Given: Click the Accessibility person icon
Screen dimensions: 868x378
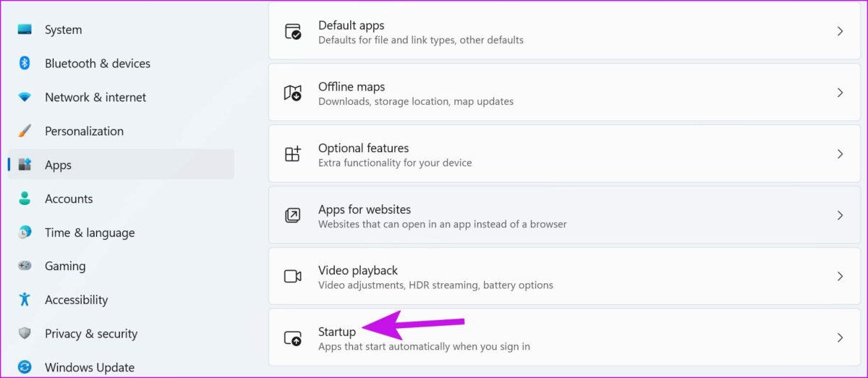Looking at the screenshot, I should tap(25, 299).
